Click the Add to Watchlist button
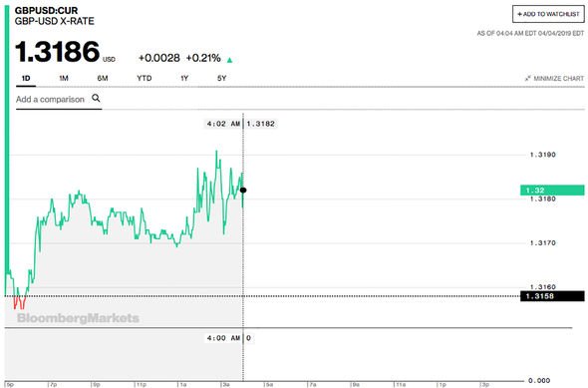The width and height of the screenshot is (588, 388). tap(548, 14)
